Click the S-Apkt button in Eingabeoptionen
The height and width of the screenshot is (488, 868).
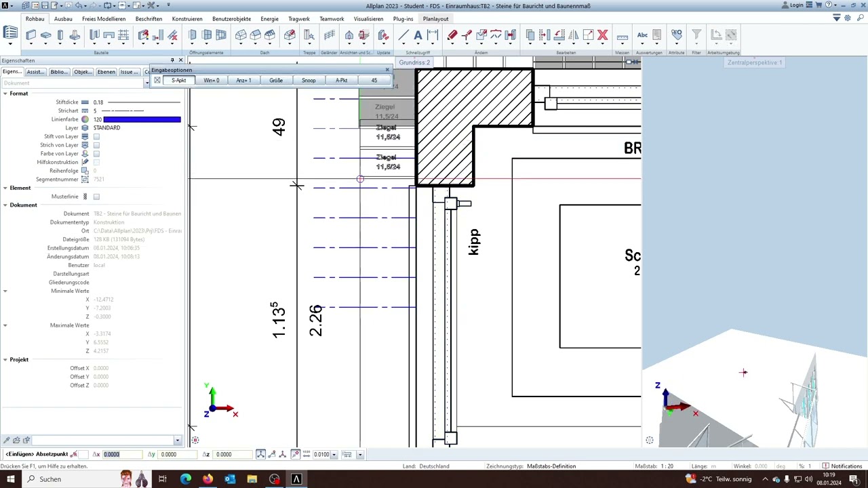[179, 80]
